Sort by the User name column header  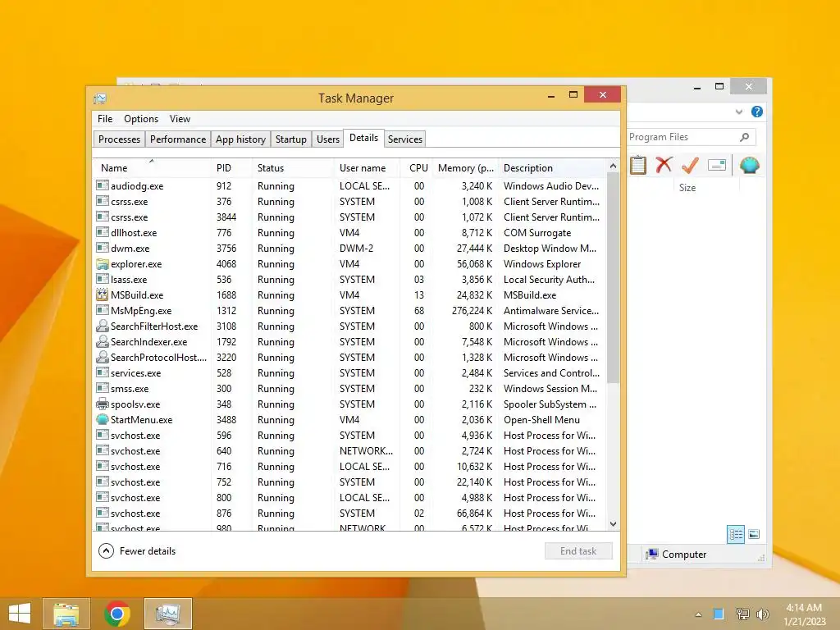click(x=367, y=167)
